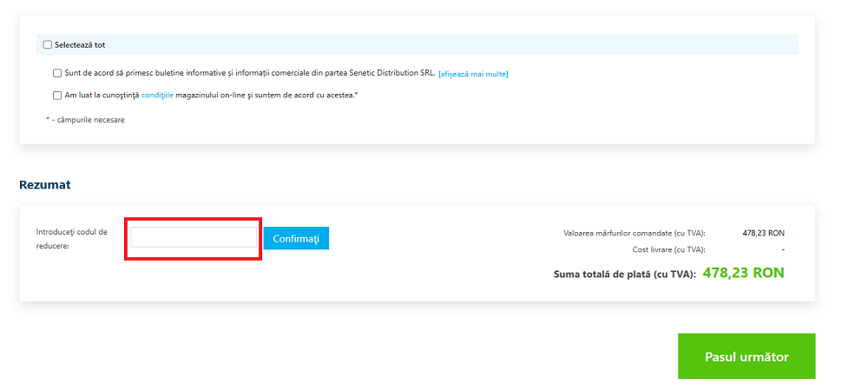Focus the discount code input field
This screenshot has width=868, height=391.
194,237
